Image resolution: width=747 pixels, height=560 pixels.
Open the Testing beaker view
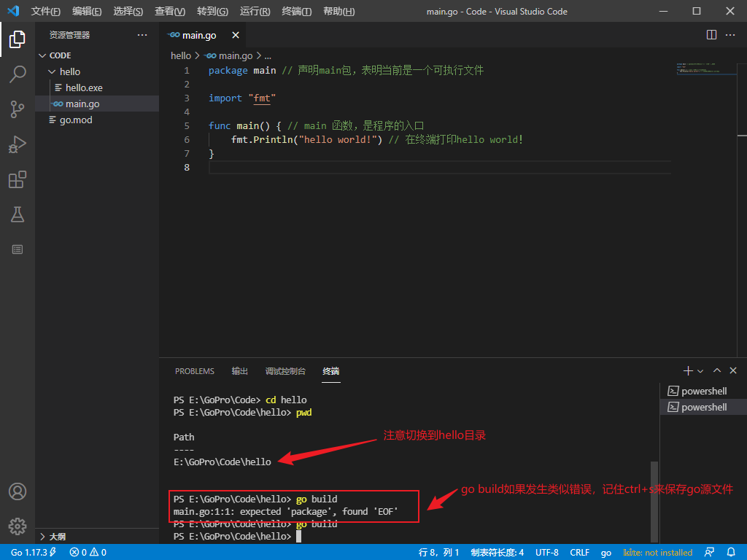(x=18, y=214)
